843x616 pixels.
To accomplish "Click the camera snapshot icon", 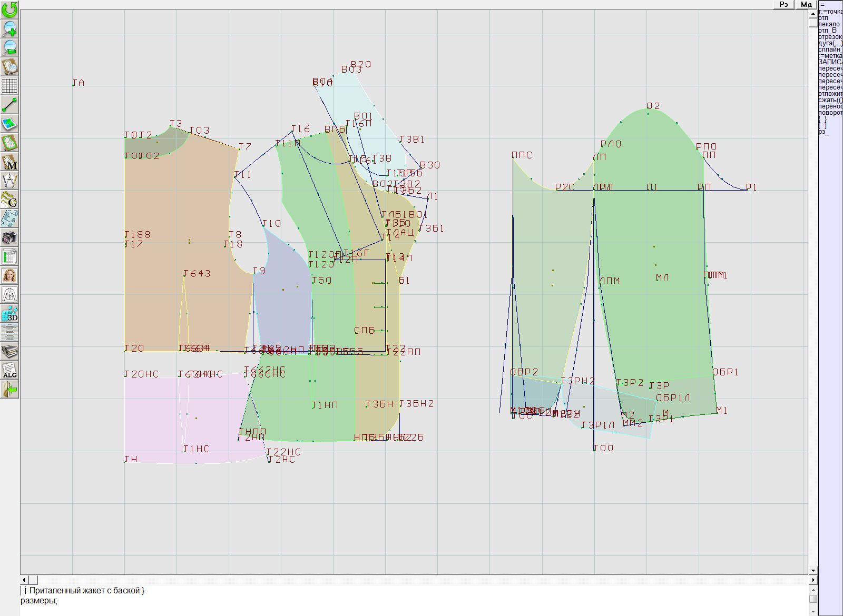I will [x=9, y=237].
